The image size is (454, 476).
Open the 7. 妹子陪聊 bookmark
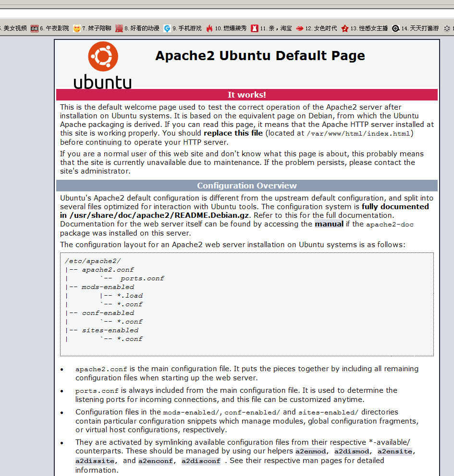point(93,28)
